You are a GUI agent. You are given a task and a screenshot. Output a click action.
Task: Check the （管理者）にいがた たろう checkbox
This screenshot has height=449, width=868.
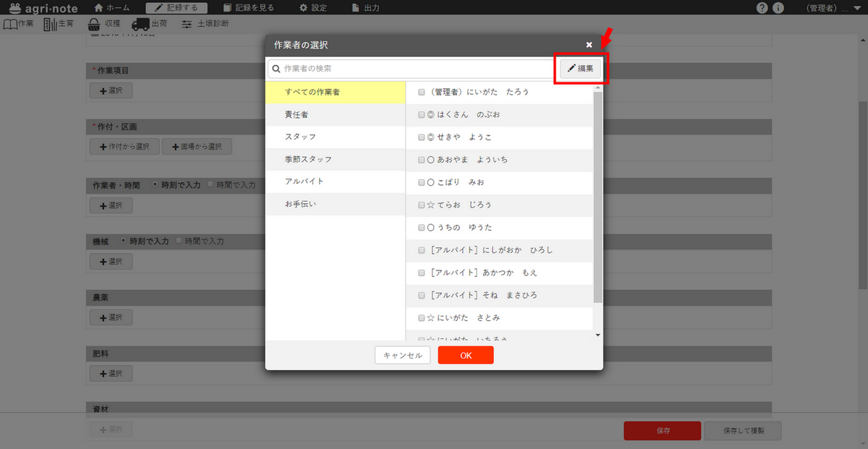tap(421, 91)
